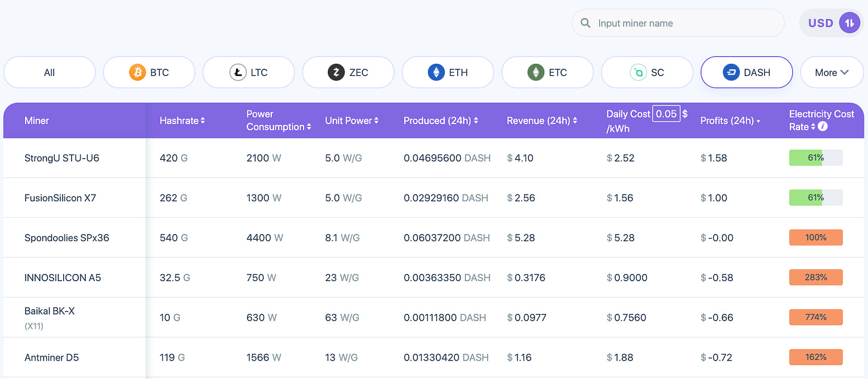Sort by Electricity Cost Rate arrows
The image size is (868, 379).
click(813, 127)
